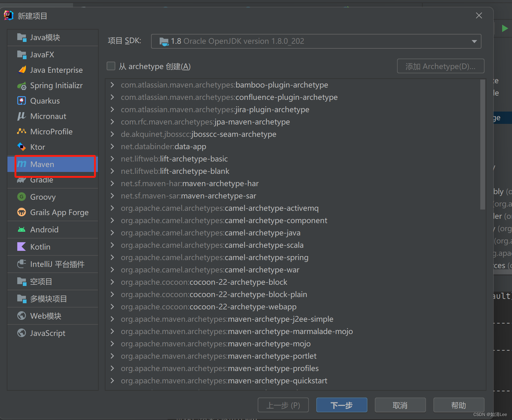
Task: Click the Groovy green G icon
Action: pyautogui.click(x=22, y=197)
